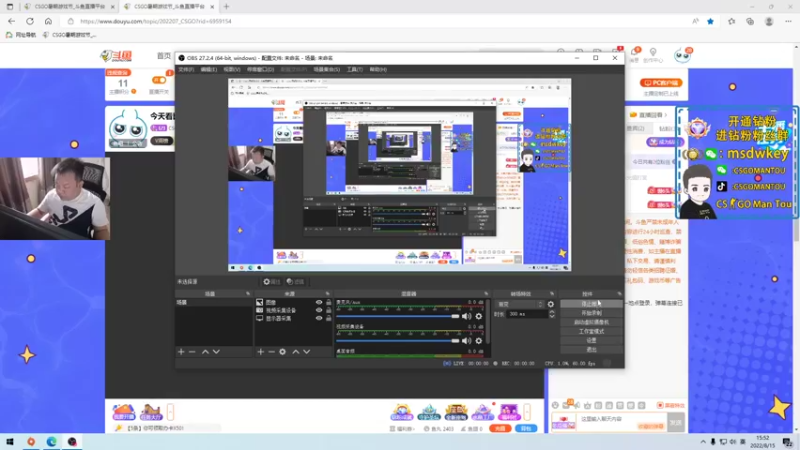Lock the 显示器采集 source

pyautogui.click(x=329, y=318)
